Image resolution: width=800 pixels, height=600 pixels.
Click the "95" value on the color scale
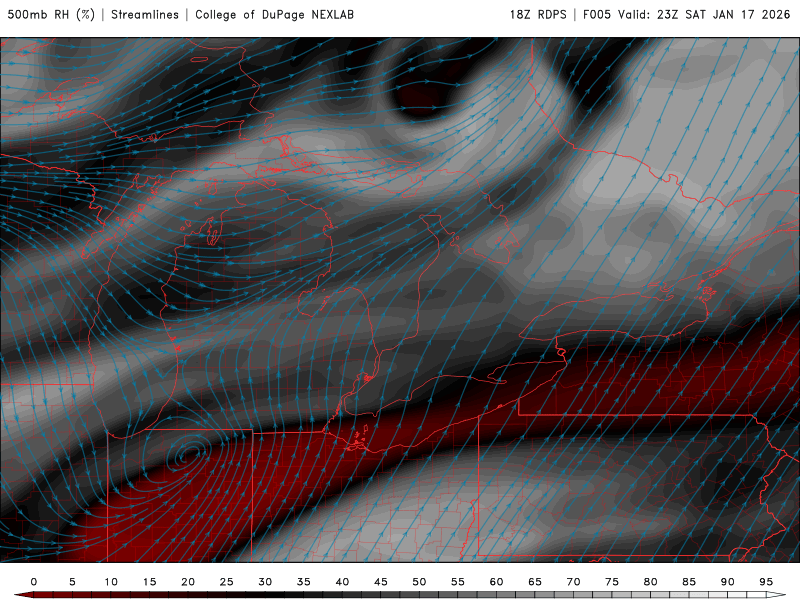tap(766, 582)
